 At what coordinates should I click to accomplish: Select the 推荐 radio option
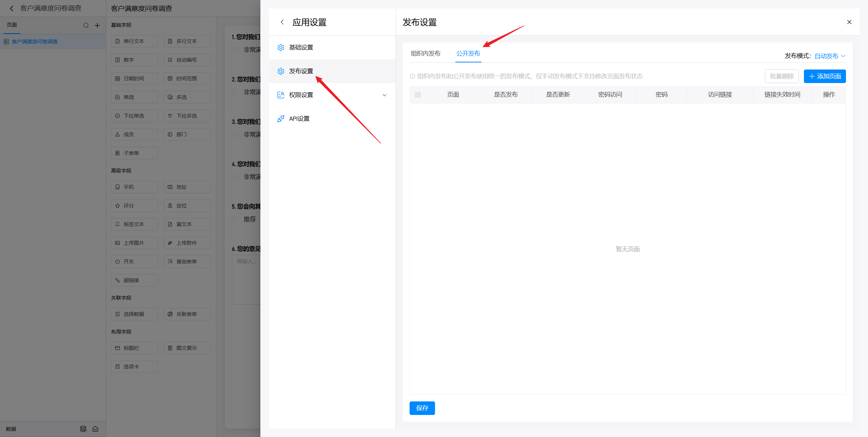tap(234, 219)
